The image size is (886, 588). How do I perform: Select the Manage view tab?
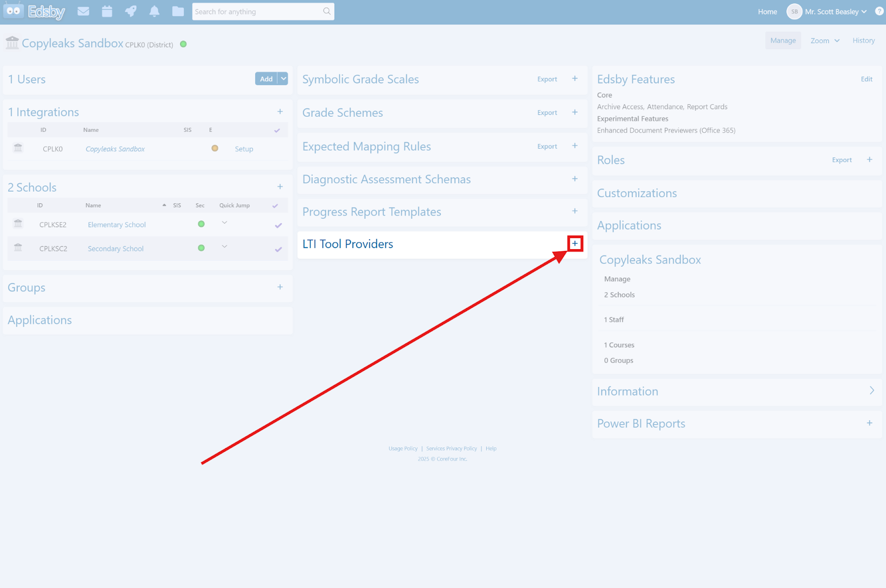click(x=783, y=40)
